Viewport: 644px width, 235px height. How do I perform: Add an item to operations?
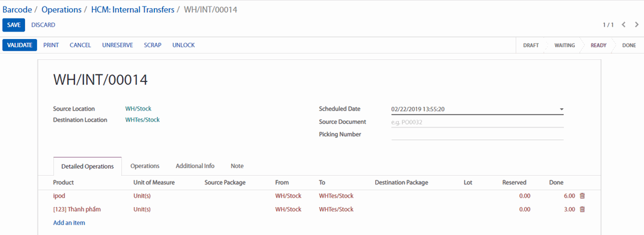(x=69, y=223)
